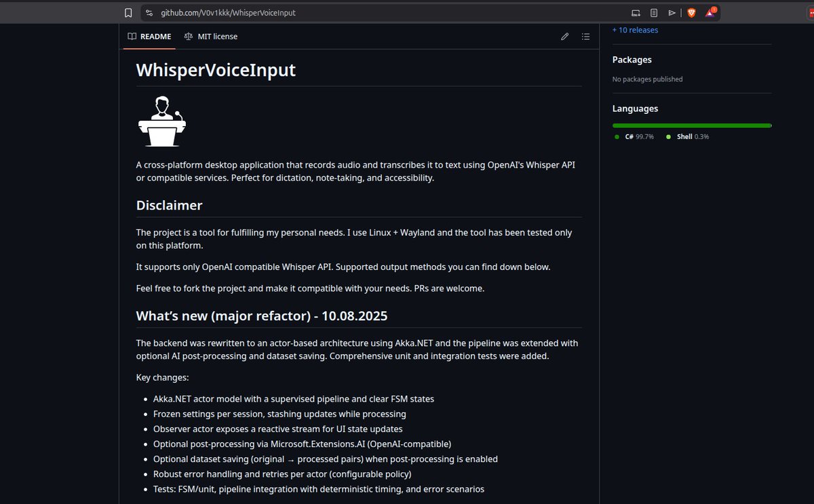
Task: Open Brave Rewards triangle icon
Action: coord(711,12)
